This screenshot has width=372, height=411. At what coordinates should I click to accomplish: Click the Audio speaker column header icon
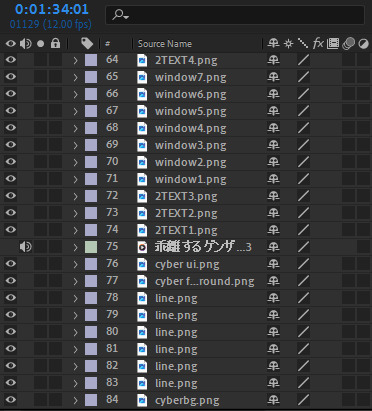point(26,43)
